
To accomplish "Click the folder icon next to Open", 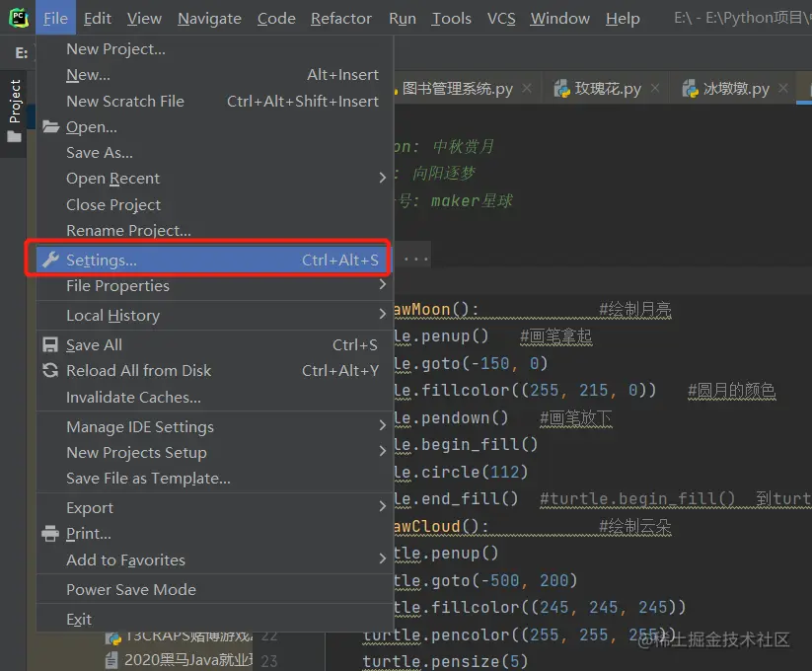I will [x=50, y=126].
